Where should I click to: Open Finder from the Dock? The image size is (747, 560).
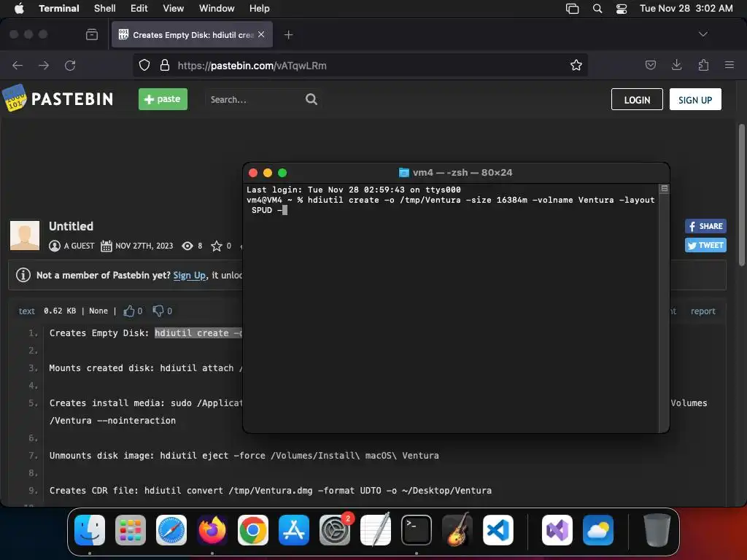90,530
